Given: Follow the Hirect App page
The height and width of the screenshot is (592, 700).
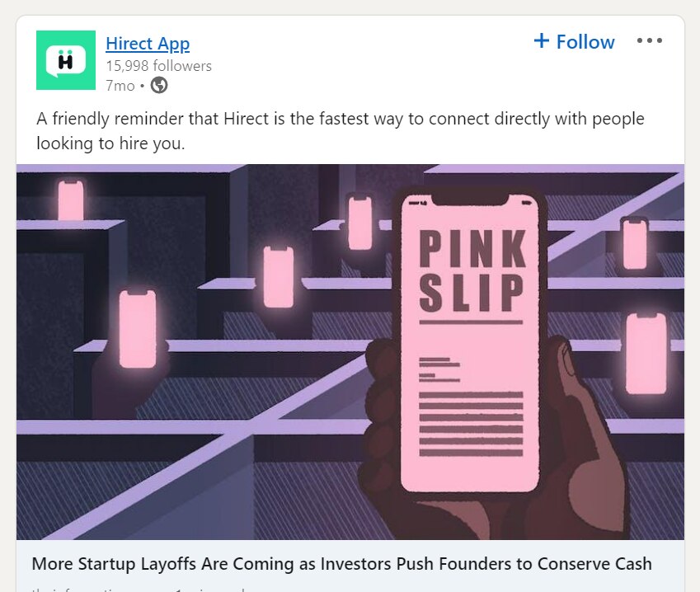Looking at the screenshot, I should pos(574,41).
